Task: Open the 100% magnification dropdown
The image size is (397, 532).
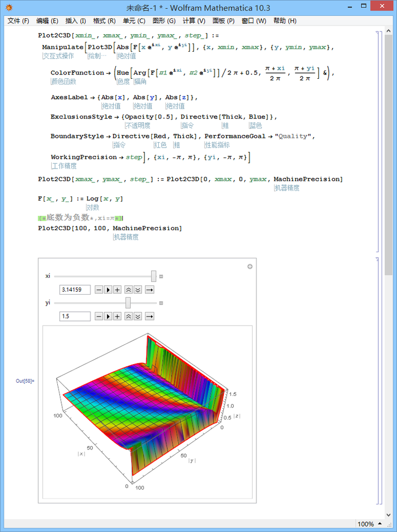Action: (369, 524)
